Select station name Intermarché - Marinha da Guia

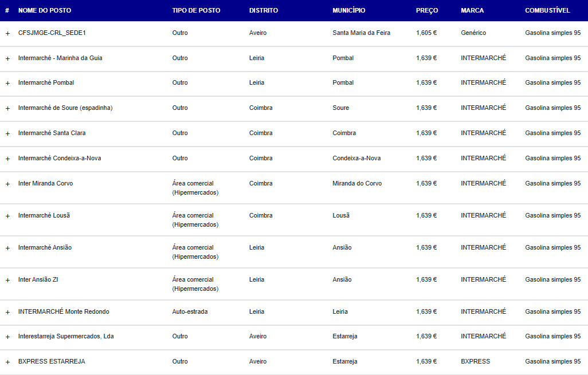coord(60,58)
